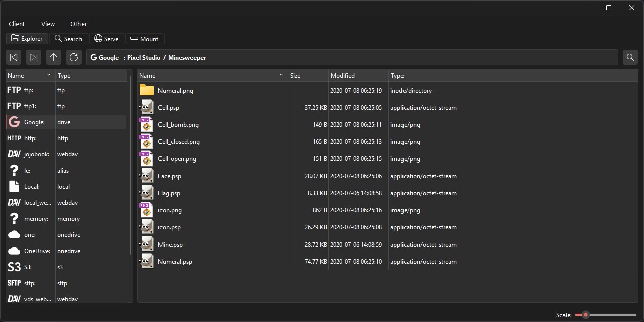Image resolution: width=644 pixels, height=322 pixels.
Task: Click the Mine.psp file icon
Action: (146, 244)
